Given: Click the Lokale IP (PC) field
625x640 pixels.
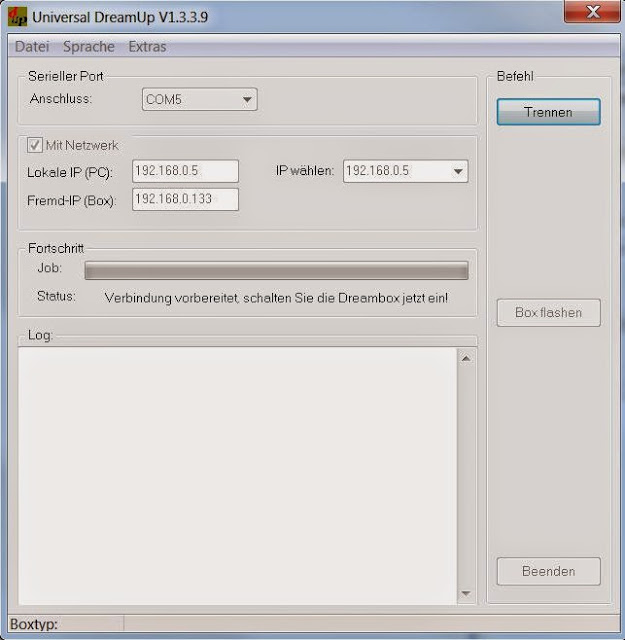Looking at the screenshot, I should (185, 171).
